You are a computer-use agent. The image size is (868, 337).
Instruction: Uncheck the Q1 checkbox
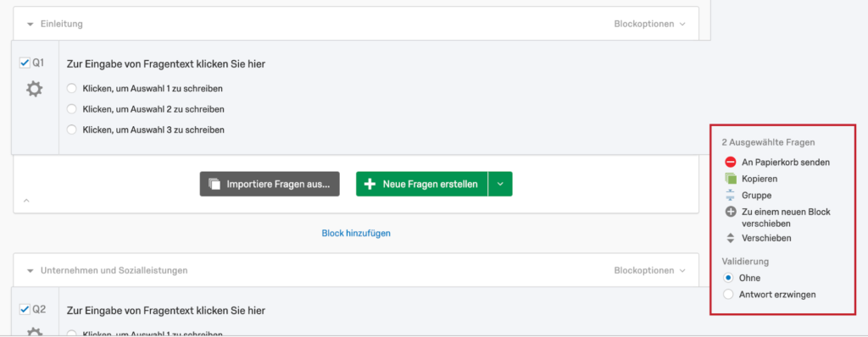25,64
